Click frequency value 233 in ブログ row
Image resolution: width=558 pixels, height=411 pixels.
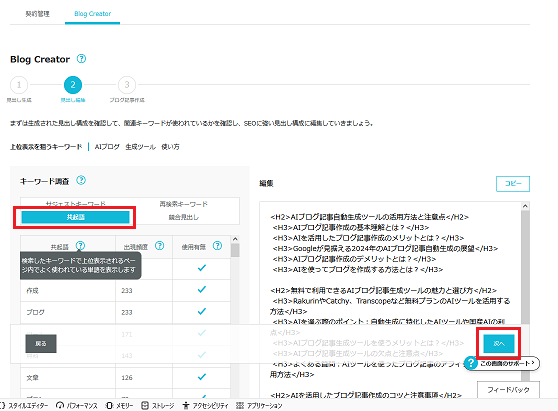coord(127,312)
